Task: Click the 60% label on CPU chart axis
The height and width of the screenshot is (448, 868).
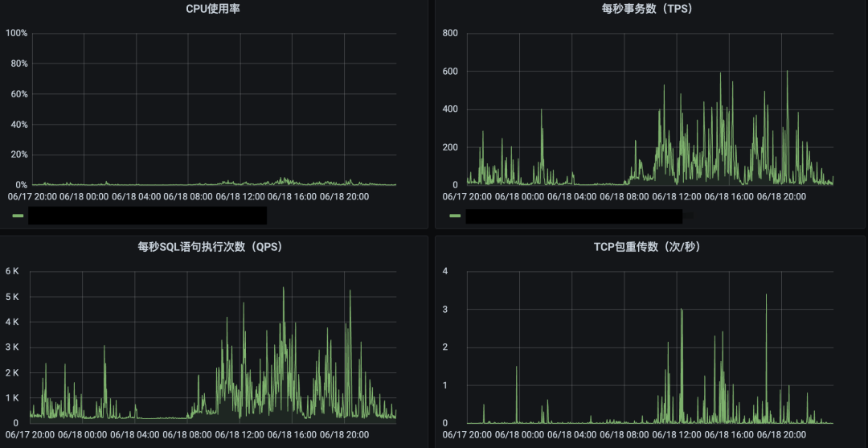Action: [18, 94]
